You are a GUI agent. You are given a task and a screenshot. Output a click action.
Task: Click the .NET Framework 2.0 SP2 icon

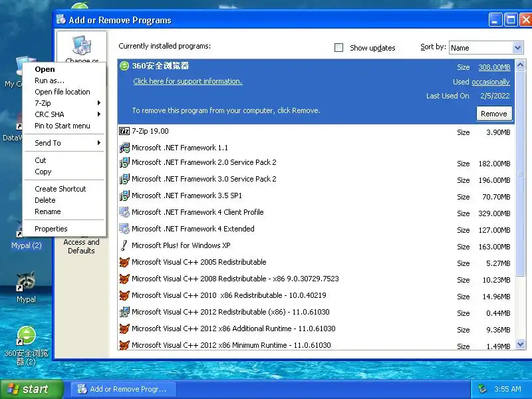[x=124, y=162]
